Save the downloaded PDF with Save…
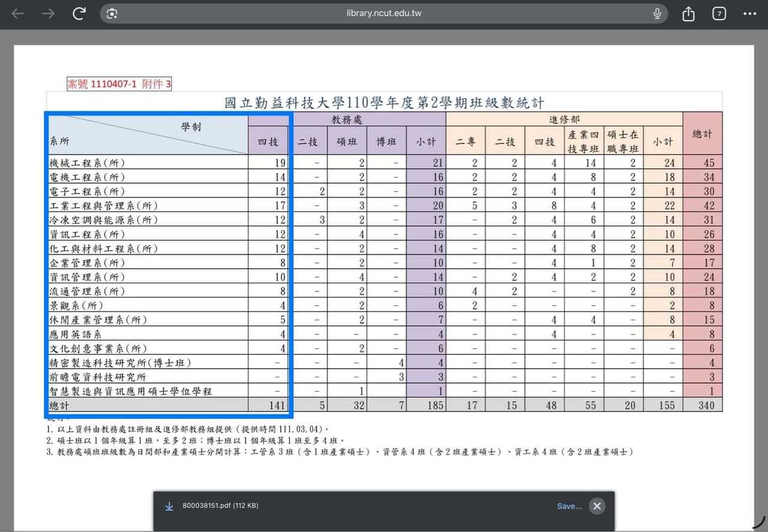The height and width of the screenshot is (532, 768). pos(569,506)
